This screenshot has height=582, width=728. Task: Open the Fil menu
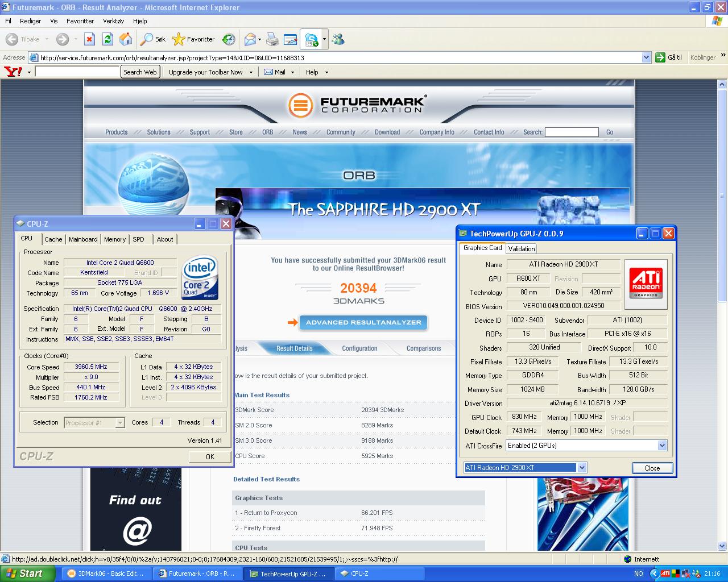[8, 21]
